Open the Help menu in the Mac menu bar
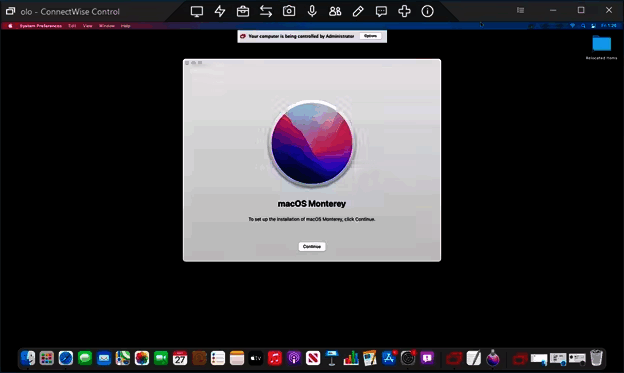 125,26
